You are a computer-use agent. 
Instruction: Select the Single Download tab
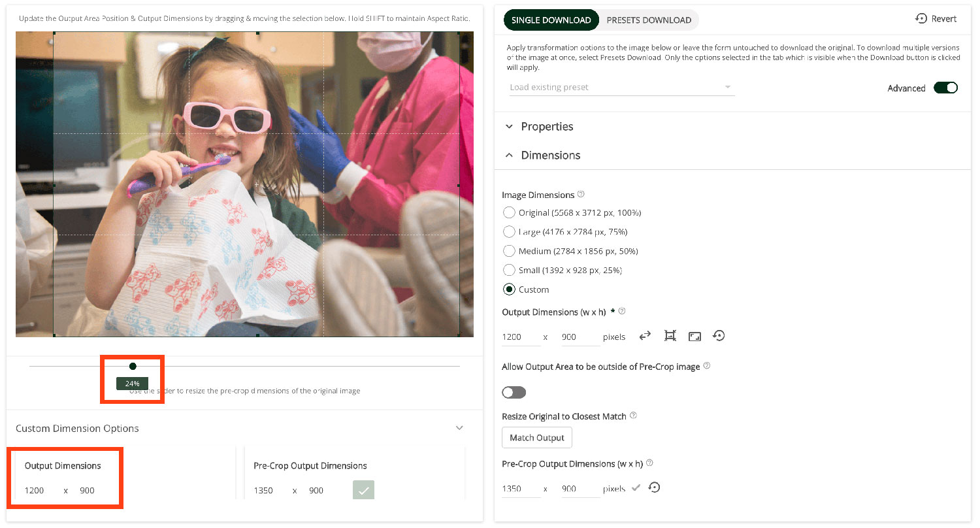(551, 20)
